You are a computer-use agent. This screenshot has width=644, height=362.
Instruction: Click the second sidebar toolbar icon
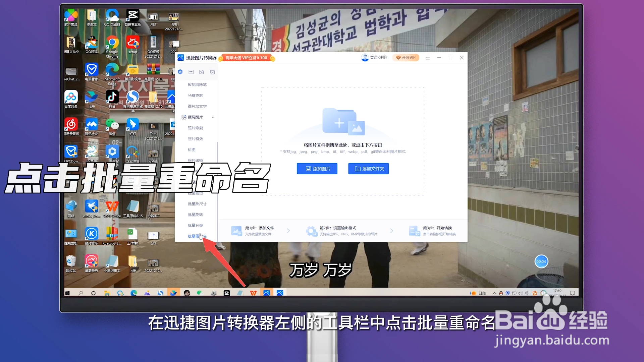click(191, 72)
